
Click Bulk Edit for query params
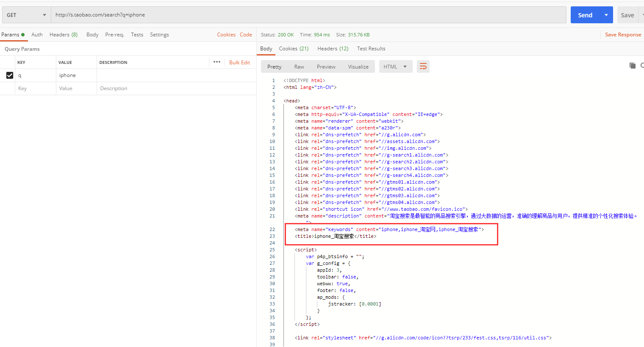tap(239, 62)
